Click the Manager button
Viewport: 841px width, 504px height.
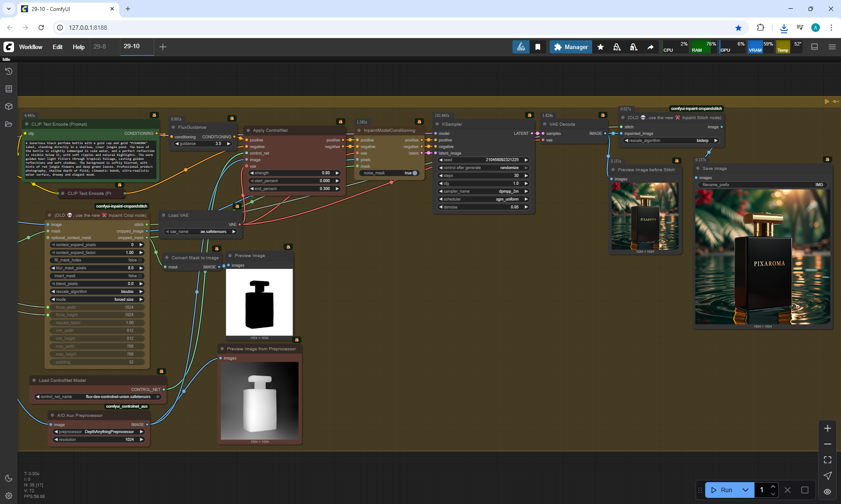coord(571,47)
